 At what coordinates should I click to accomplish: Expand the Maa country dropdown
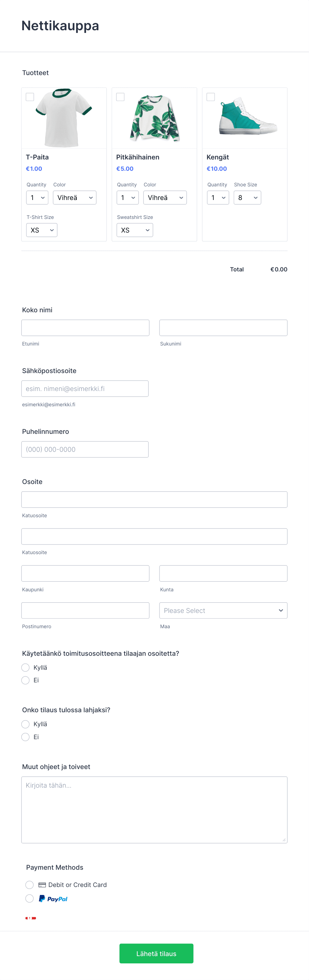(223, 610)
